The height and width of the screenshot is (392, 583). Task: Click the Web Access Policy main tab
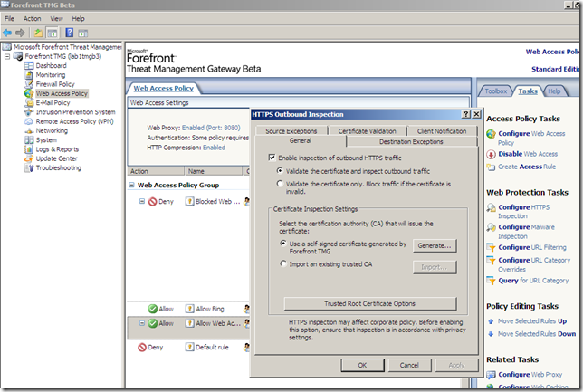pyautogui.click(x=163, y=88)
